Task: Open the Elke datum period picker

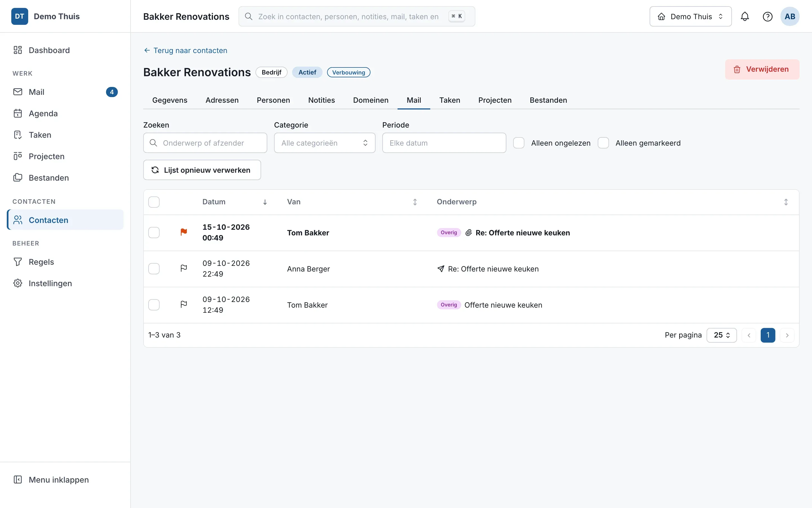Action: (444, 143)
